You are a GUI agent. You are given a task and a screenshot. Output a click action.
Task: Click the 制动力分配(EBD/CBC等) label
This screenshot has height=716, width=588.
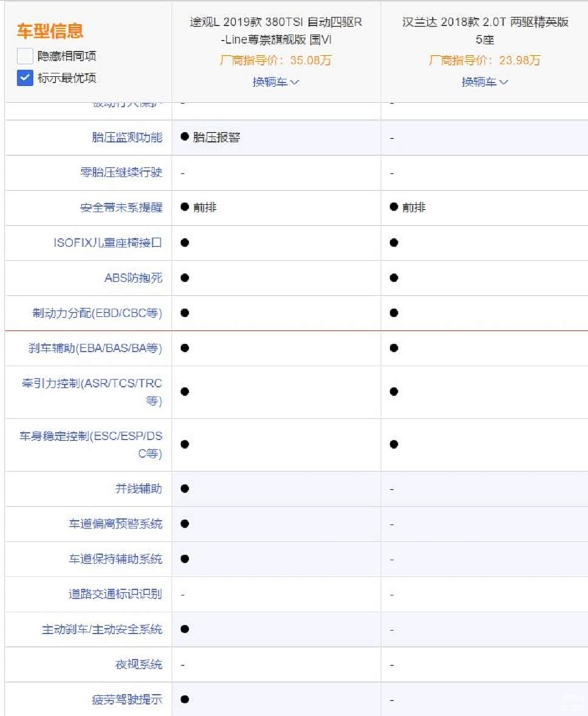[97, 313]
